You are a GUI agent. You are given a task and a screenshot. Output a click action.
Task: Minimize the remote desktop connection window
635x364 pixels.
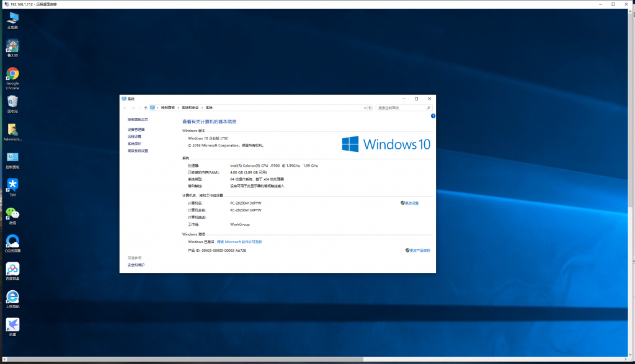(600, 4)
